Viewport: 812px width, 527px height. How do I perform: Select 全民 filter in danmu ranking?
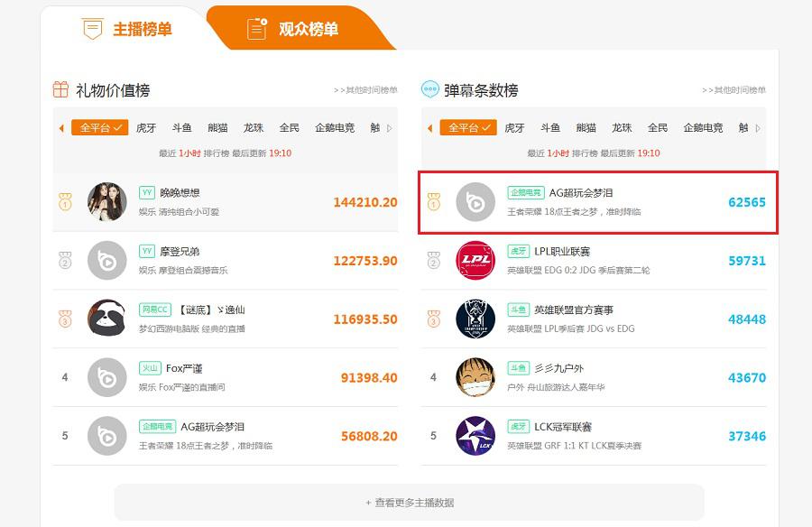(x=658, y=127)
